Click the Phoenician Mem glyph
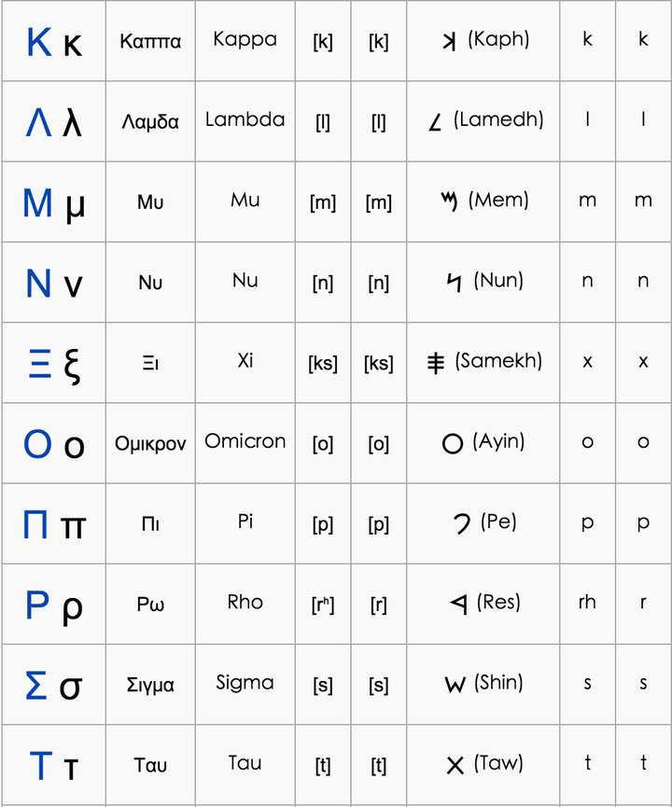The width and height of the screenshot is (672, 807). pyautogui.click(x=449, y=202)
